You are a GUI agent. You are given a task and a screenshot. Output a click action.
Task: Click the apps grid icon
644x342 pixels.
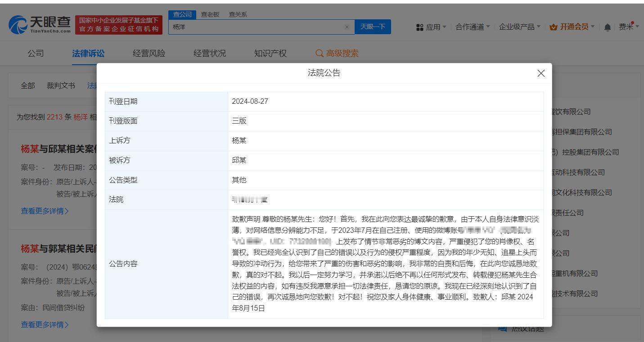[419, 27]
